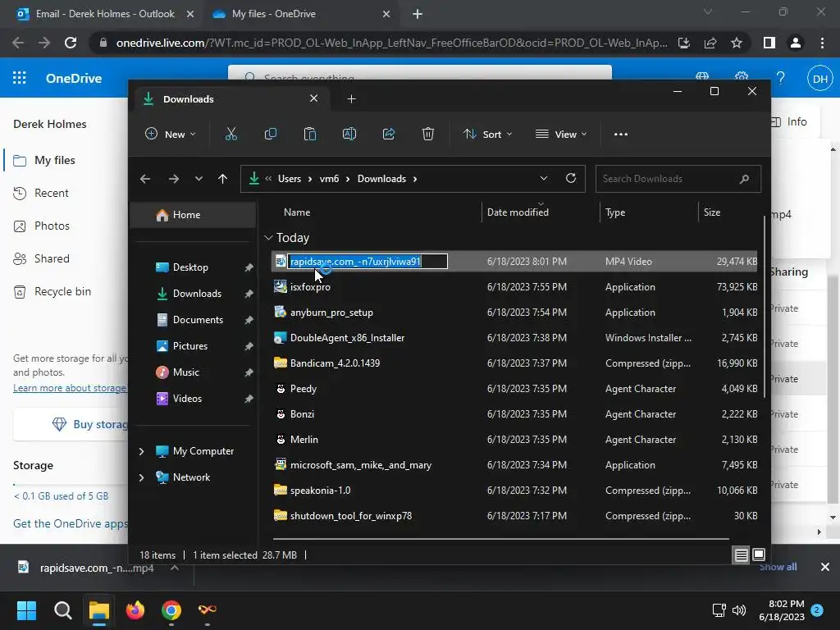Click the file list vertical scrollbar
The image size is (840, 630).
click(764, 307)
